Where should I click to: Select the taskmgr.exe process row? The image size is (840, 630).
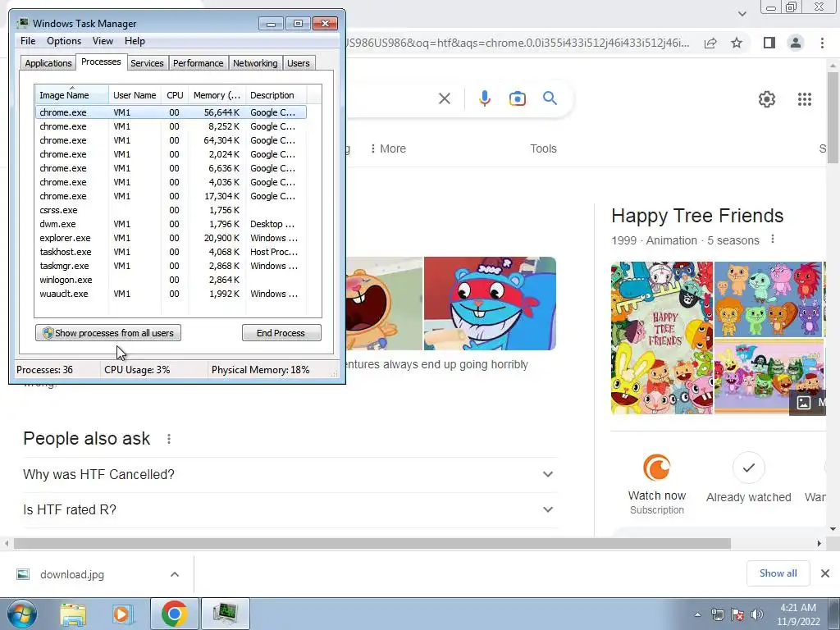171,266
